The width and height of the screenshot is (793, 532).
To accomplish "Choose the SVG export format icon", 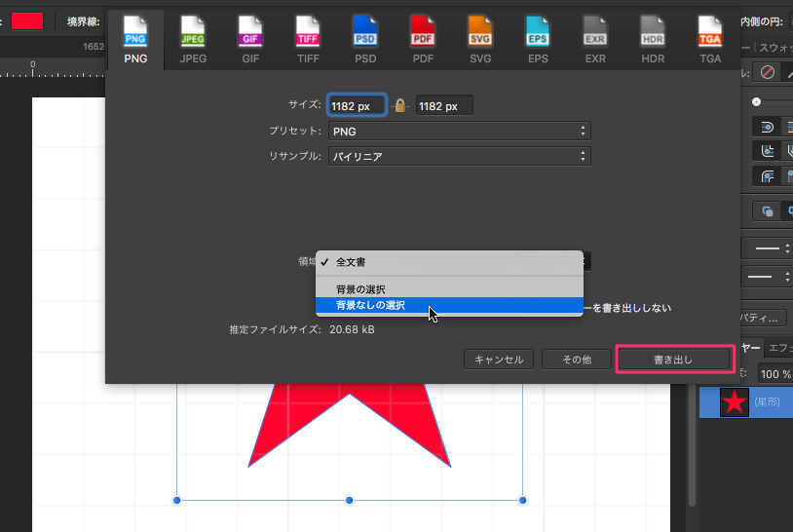I will coord(480,40).
